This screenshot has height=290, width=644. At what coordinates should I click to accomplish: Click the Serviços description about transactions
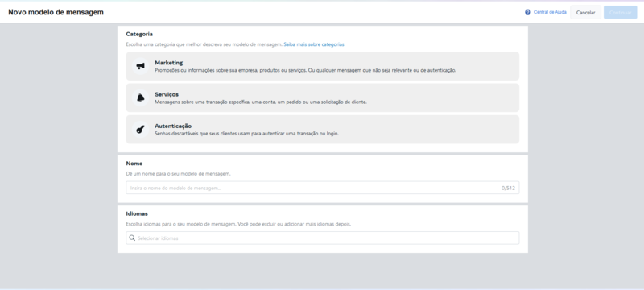[261, 101]
